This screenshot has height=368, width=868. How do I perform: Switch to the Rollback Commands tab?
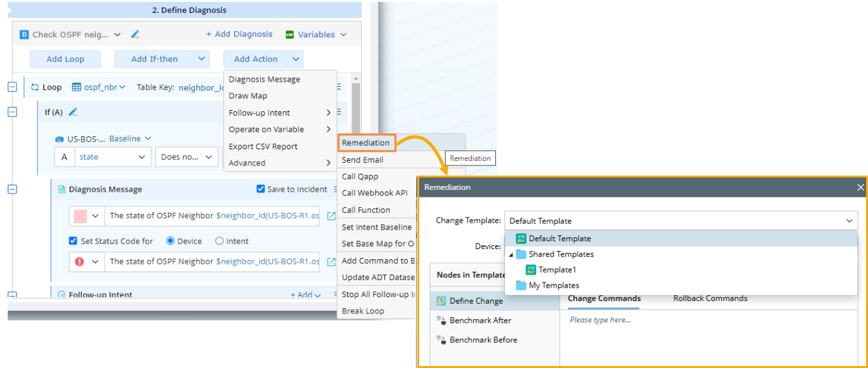710,299
